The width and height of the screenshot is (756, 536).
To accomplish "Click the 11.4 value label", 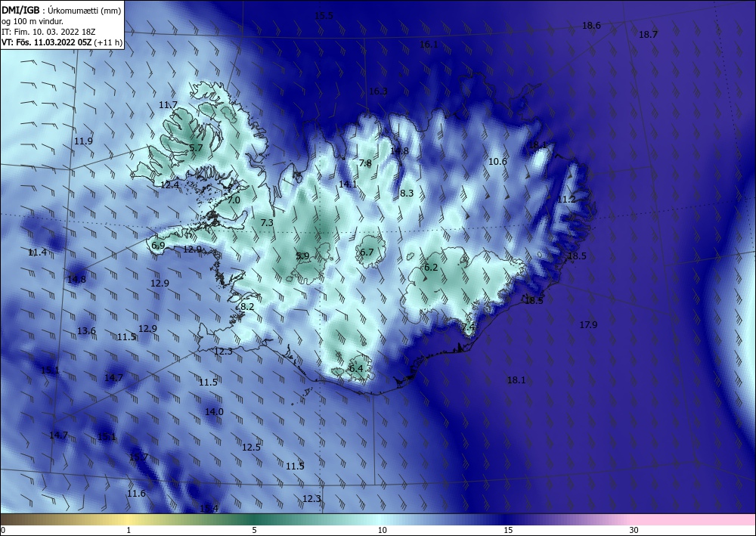I will click(x=38, y=252).
